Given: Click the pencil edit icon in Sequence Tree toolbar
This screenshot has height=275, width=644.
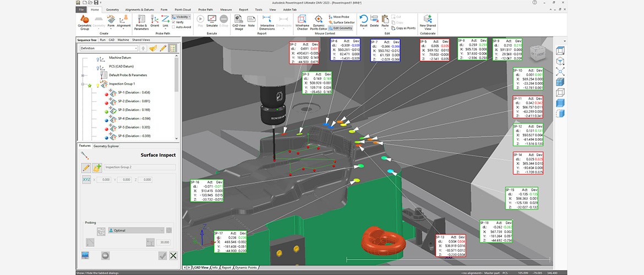Looking at the screenshot, I should point(162,48).
